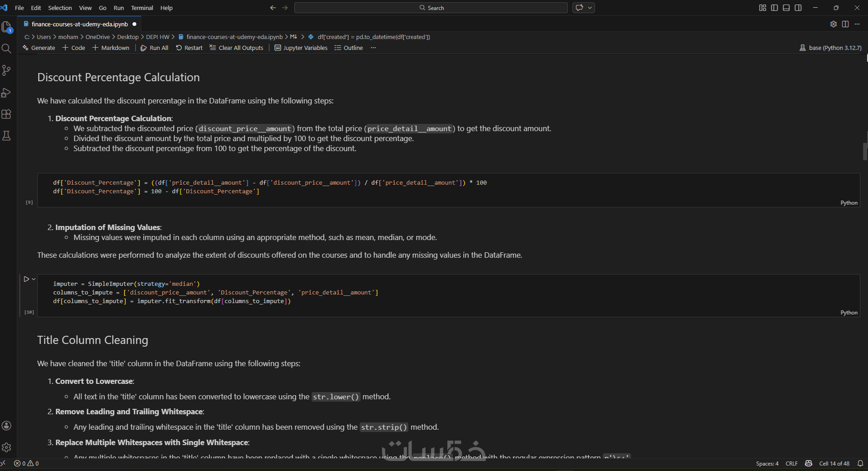Viewport: 868px width, 471px height.
Task: Split the editor to the right
Action: coord(845,24)
